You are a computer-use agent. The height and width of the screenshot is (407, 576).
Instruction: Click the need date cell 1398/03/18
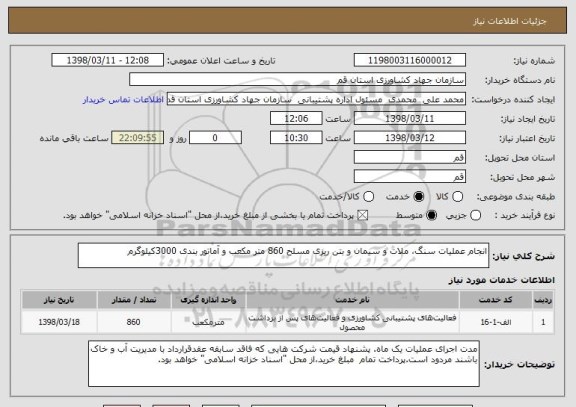coord(59,322)
